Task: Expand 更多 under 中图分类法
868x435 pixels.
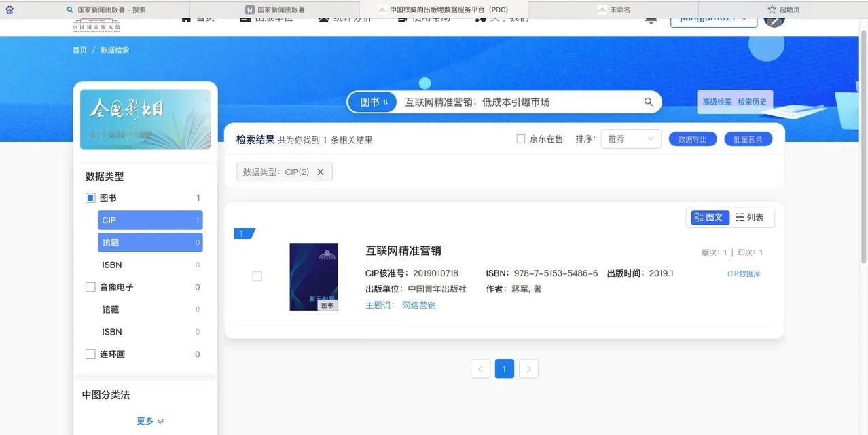Action: tap(150, 421)
